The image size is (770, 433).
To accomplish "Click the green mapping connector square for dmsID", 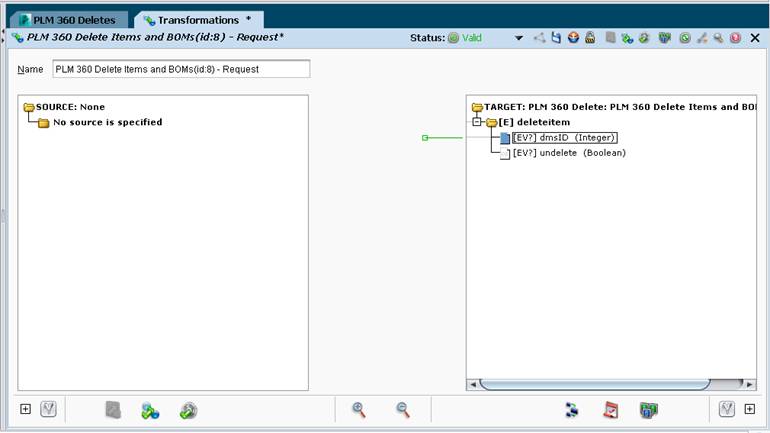I will tap(425, 138).
